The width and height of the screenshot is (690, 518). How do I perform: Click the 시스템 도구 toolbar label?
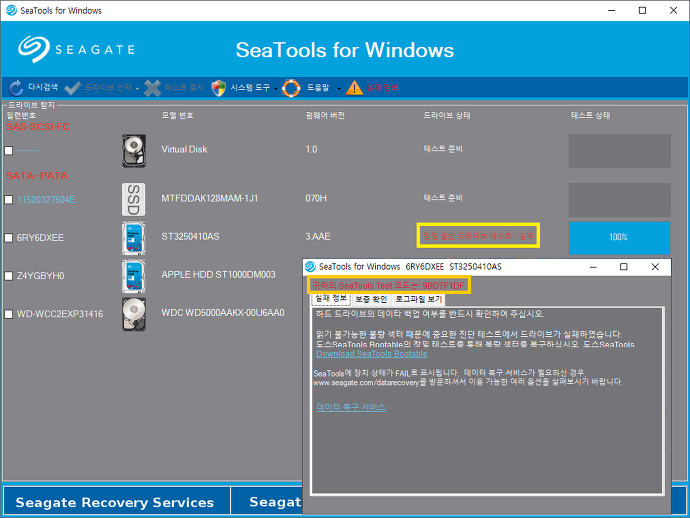pyautogui.click(x=250, y=87)
